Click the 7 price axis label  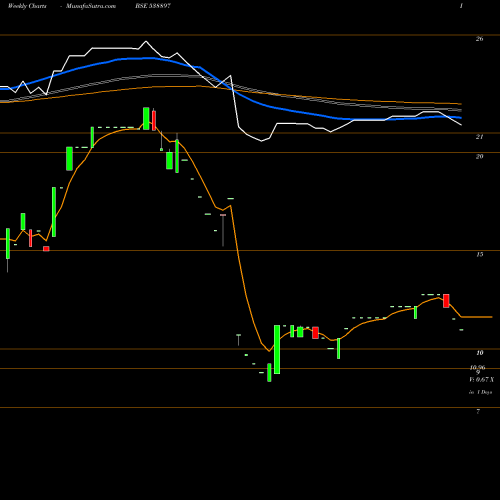[x=478, y=411]
